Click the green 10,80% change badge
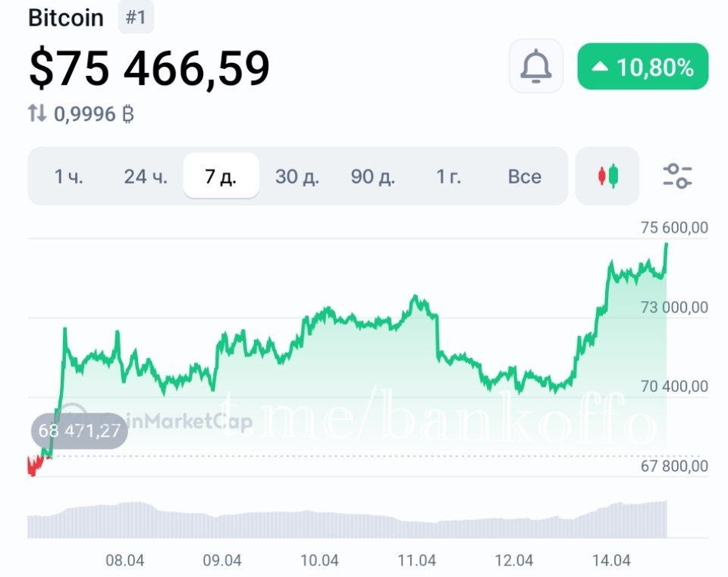 [642, 67]
